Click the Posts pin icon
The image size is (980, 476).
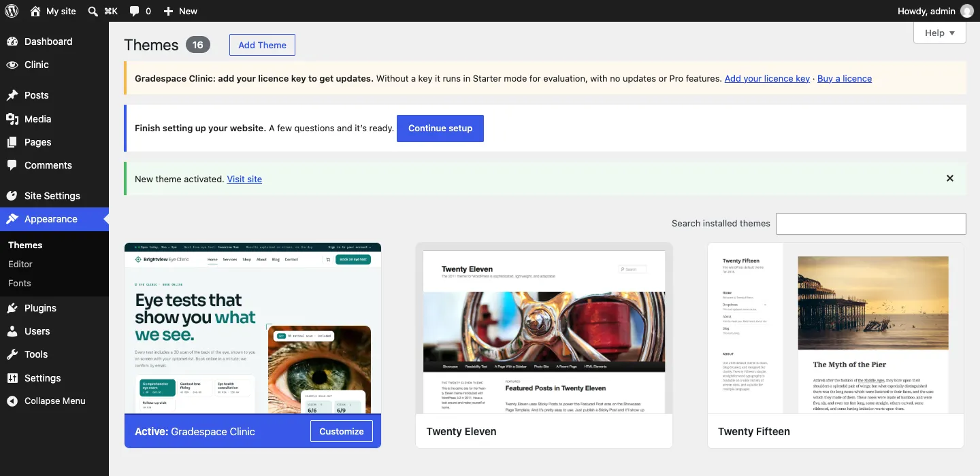12,95
